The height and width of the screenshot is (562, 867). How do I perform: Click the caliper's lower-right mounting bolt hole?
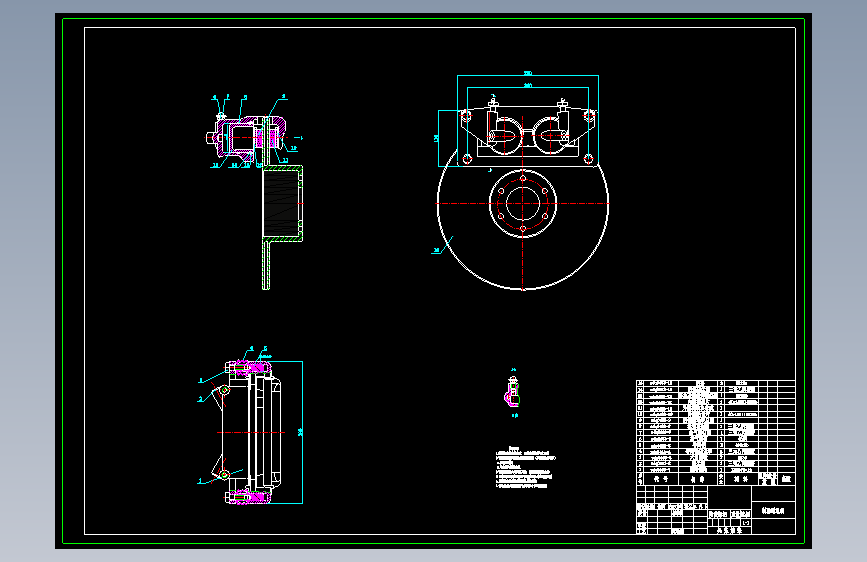(588, 159)
